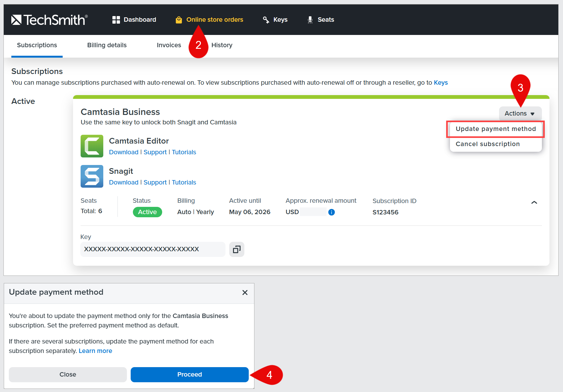Image resolution: width=563 pixels, height=392 pixels.
Task: Switch to the Subscriptions tab
Action: (x=37, y=45)
